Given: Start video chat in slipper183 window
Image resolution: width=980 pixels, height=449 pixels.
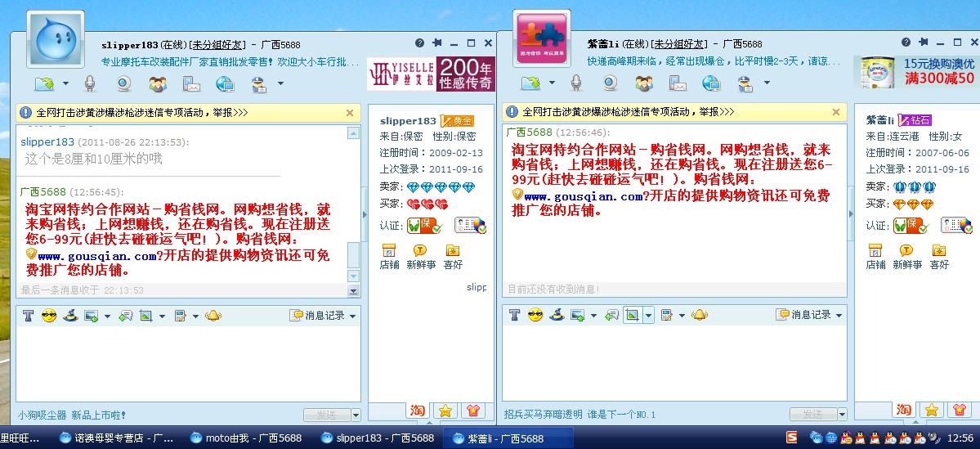Looking at the screenshot, I should pyautogui.click(x=124, y=83).
